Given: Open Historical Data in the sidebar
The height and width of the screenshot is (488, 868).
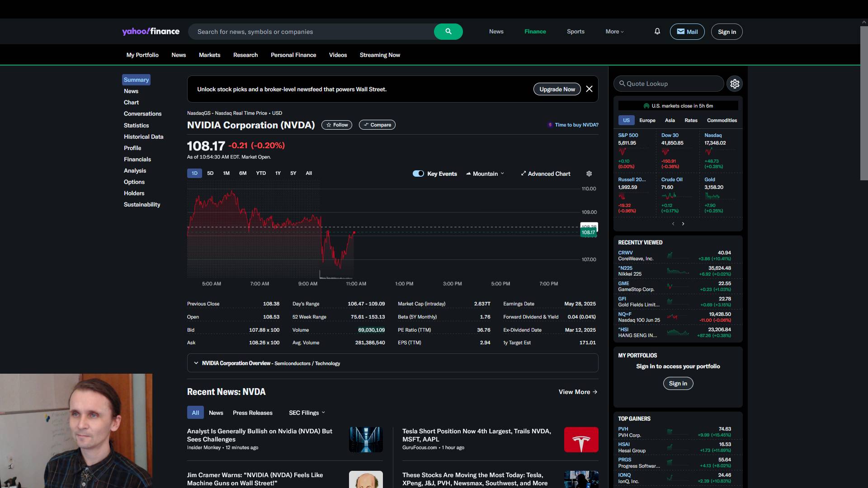Looking at the screenshot, I should [x=143, y=136].
